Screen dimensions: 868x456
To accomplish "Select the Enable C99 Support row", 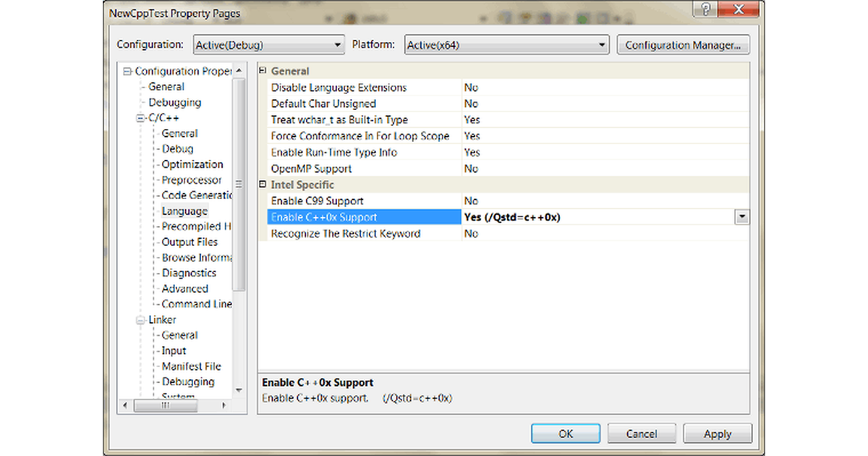I will click(x=317, y=201).
